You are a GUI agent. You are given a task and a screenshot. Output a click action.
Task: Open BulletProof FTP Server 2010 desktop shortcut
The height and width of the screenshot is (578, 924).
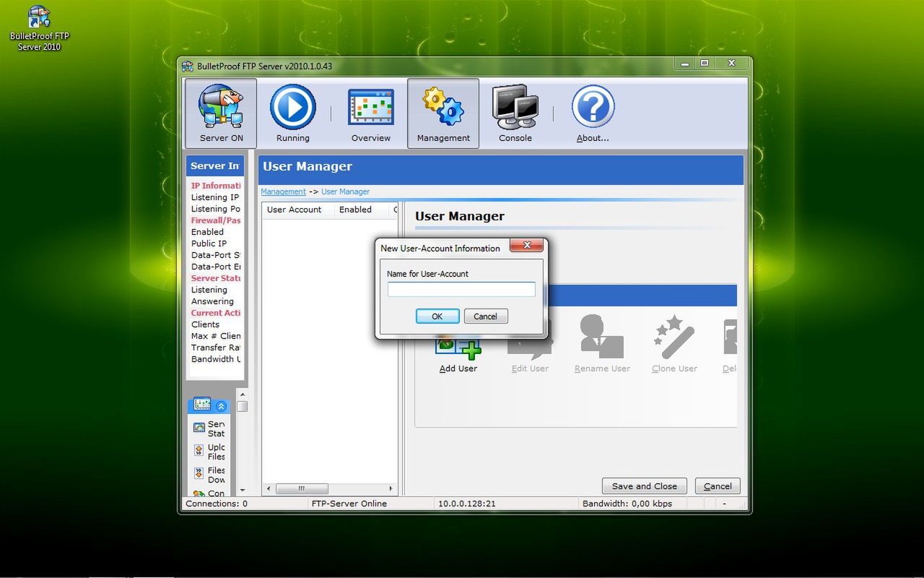click(x=39, y=29)
